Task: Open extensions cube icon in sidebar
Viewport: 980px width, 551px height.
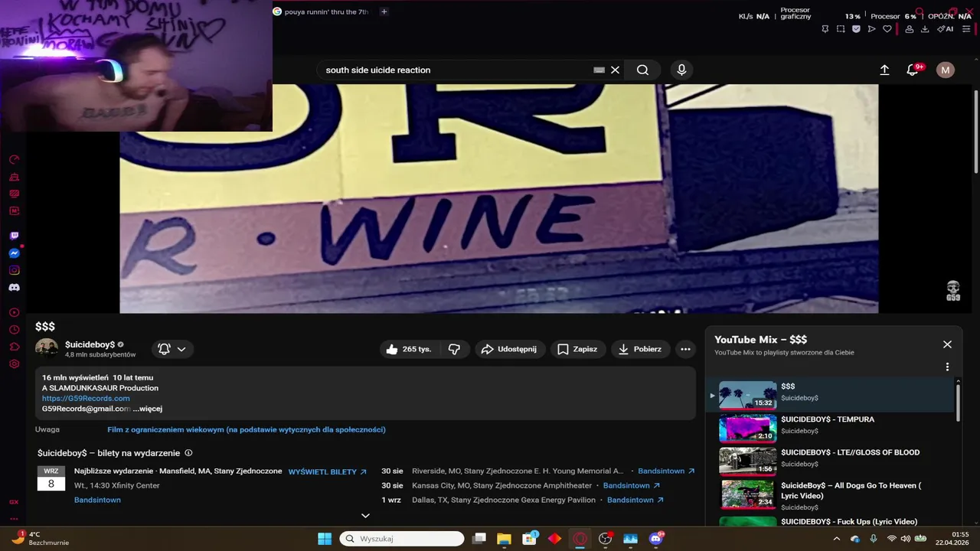Action: coord(14,347)
